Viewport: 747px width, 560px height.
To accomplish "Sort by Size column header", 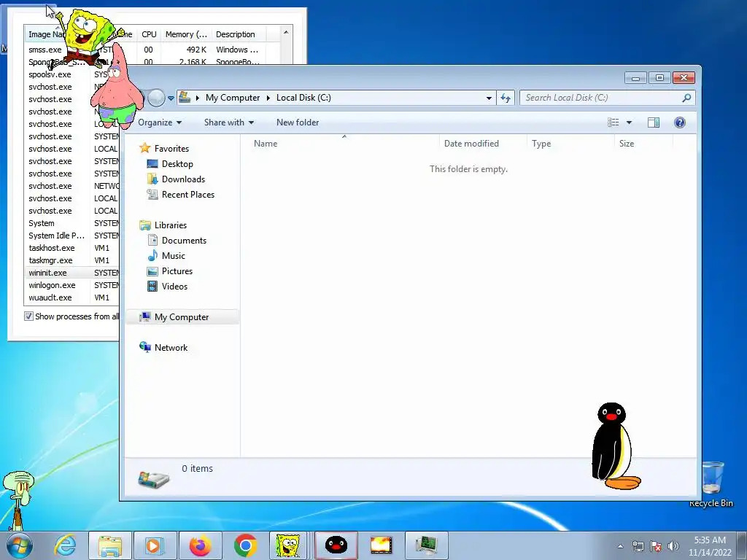I will click(643, 144).
